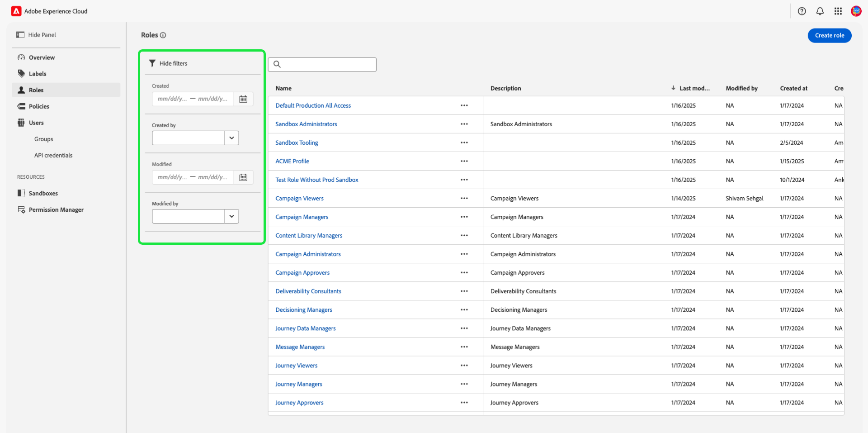Screen dimensions: 868x433
Task: Expand the Created by dropdown
Action: (x=231, y=138)
